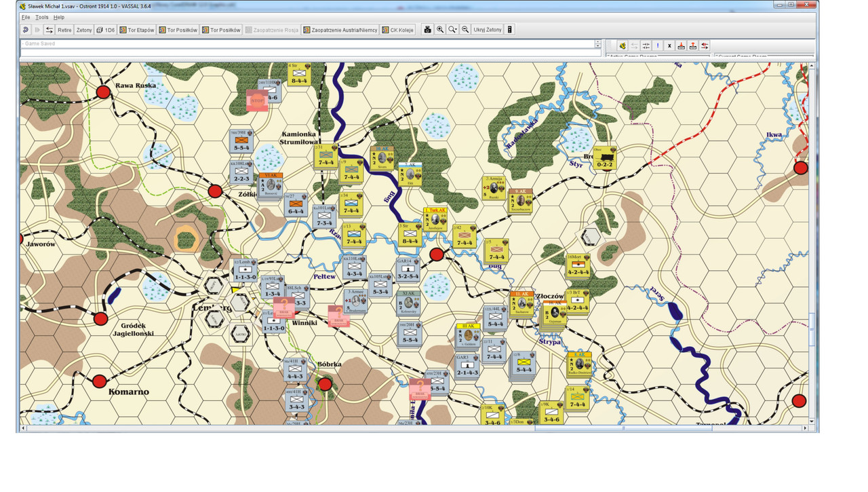Select the GAR3 2-1-4-3 garrison counter

467,366
